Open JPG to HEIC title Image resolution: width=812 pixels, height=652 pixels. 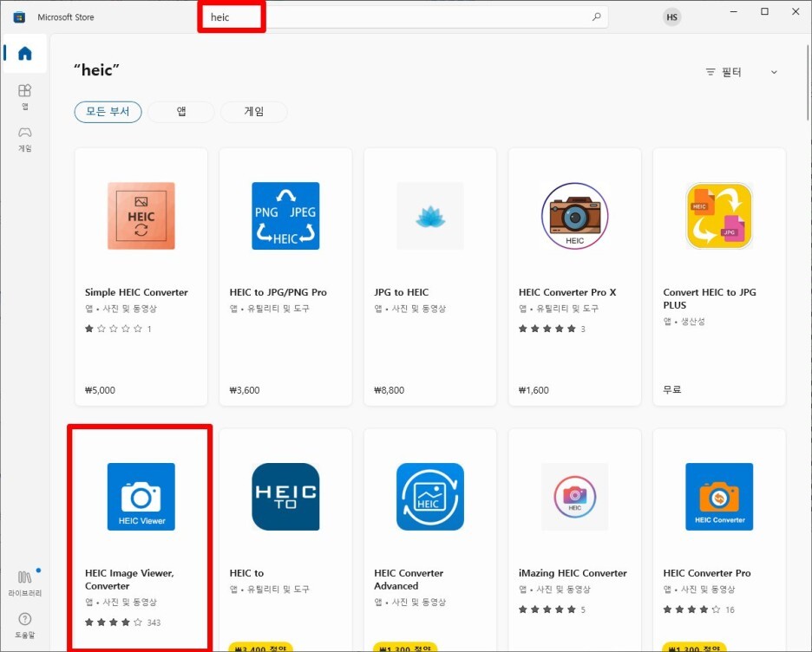pyautogui.click(x=402, y=292)
